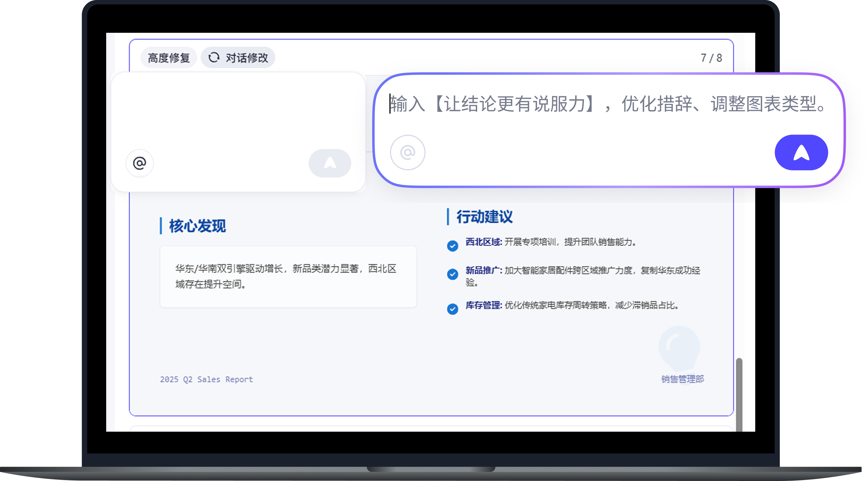The height and width of the screenshot is (481, 868).
Task: Select the 行动建议 heading
Action: (485, 217)
